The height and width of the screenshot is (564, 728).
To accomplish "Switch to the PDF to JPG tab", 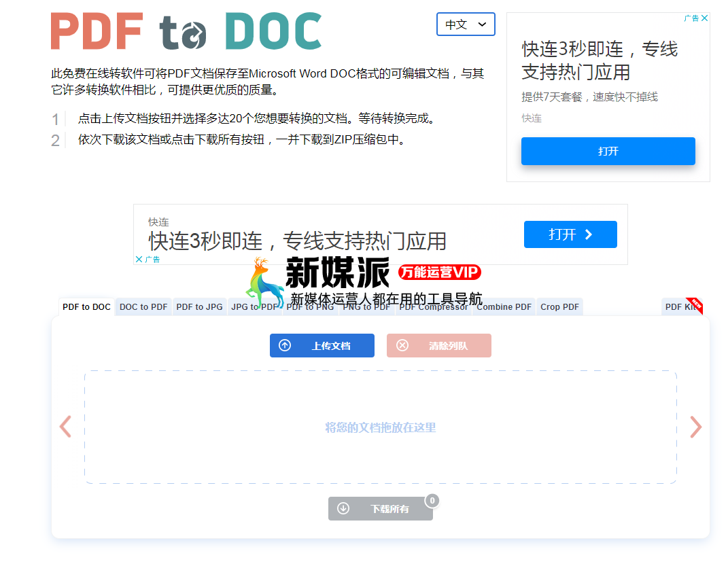I will (x=200, y=307).
